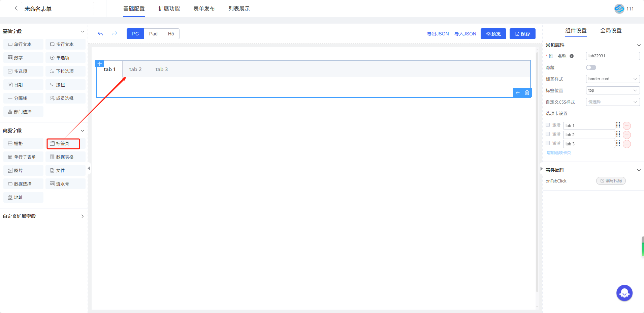
Task: Click the back arrow next to form name
Action: click(x=16, y=8)
